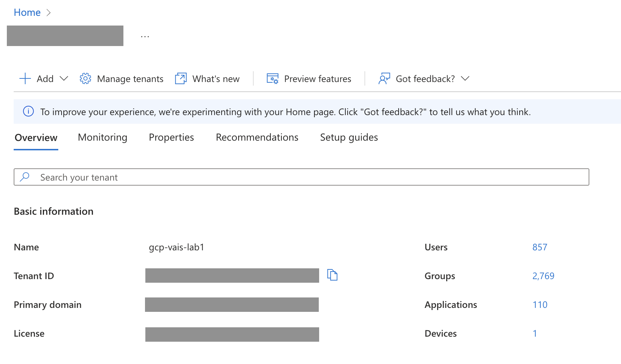Click the info icon in the banner
This screenshot has height=364, width=621.
(28, 112)
